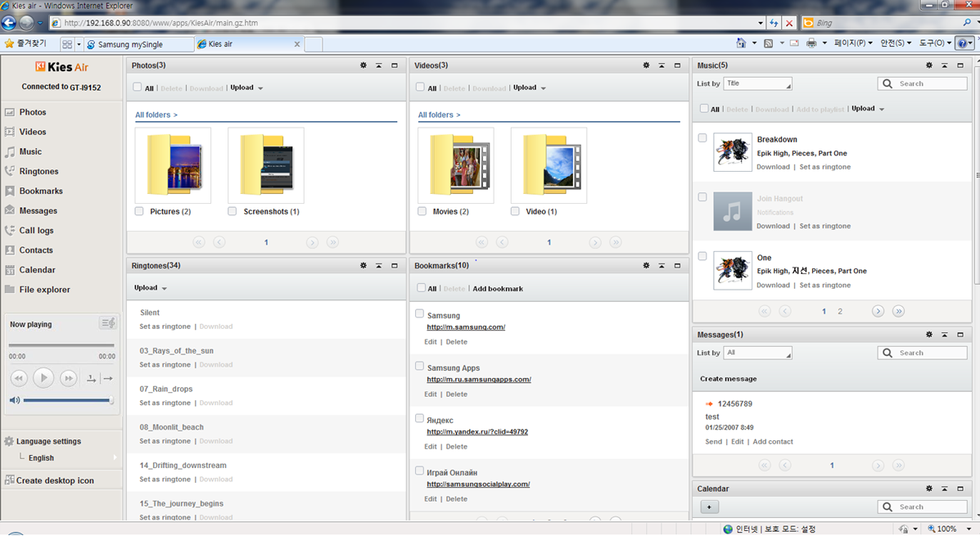Open the 도구(O) menu
This screenshot has height=536, width=980.
point(935,43)
